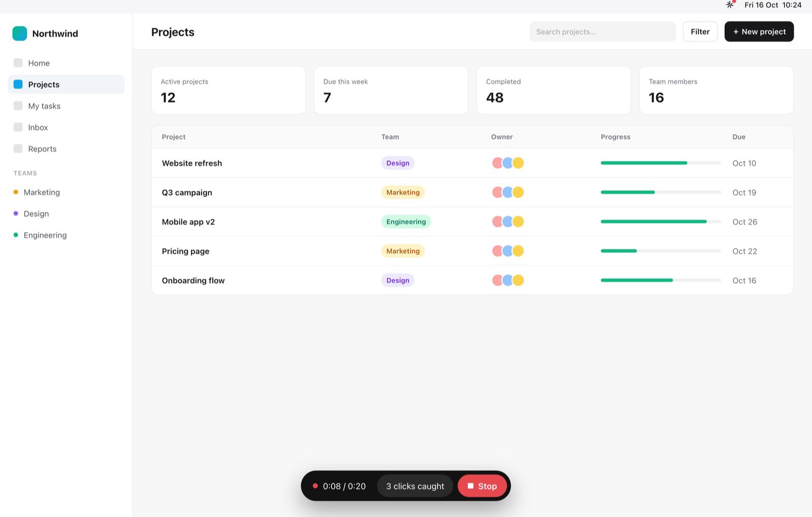Open the Completed card showing 48
This screenshot has height=517, width=812.
pos(554,90)
